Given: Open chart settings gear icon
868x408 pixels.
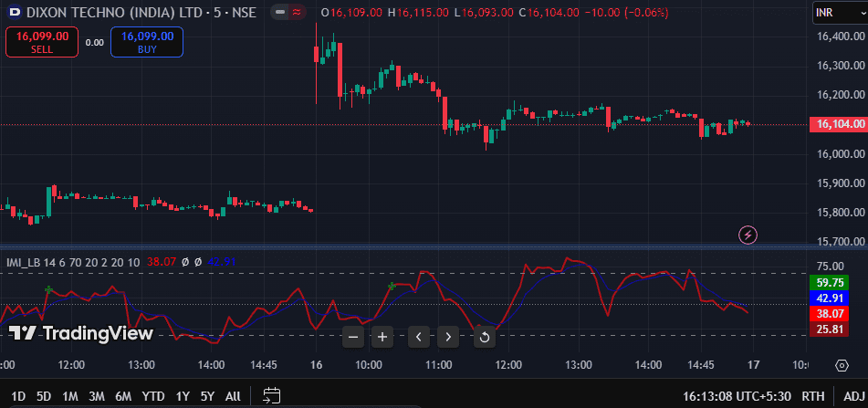Looking at the screenshot, I should (842, 365).
